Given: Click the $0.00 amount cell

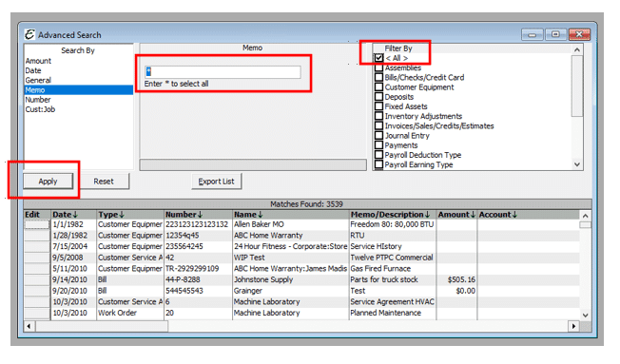Looking at the screenshot, I should click(x=456, y=291).
